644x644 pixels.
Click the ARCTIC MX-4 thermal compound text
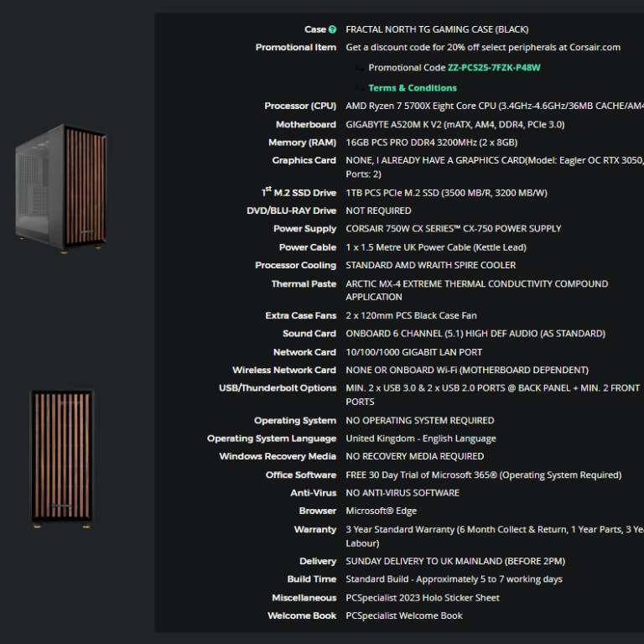477,290
